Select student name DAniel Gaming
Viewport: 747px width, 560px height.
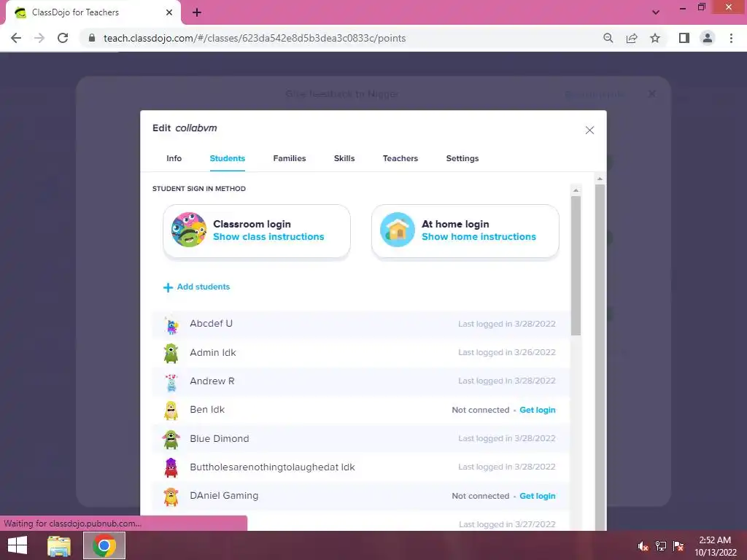pos(224,496)
